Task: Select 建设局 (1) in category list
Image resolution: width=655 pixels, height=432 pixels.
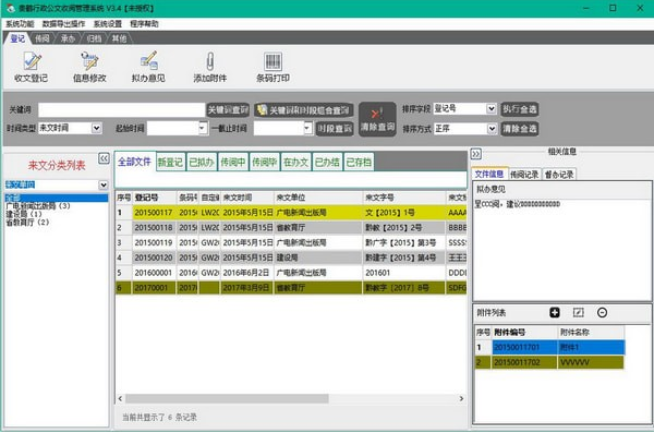Action: point(24,214)
